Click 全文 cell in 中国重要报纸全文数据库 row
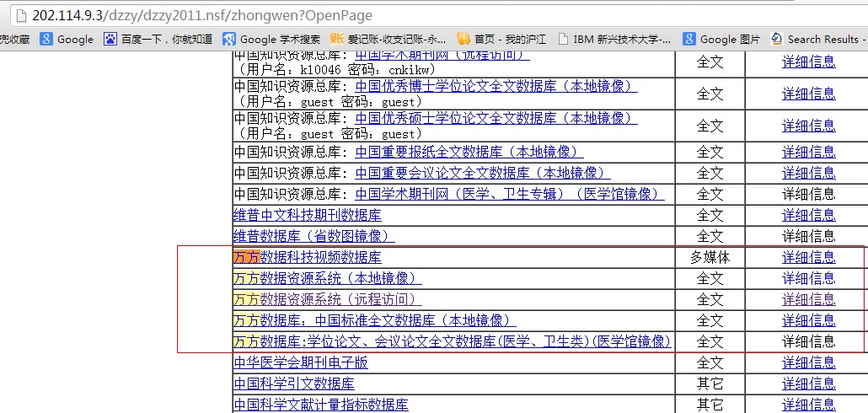Screen dimensions: 868x413 click(x=710, y=152)
